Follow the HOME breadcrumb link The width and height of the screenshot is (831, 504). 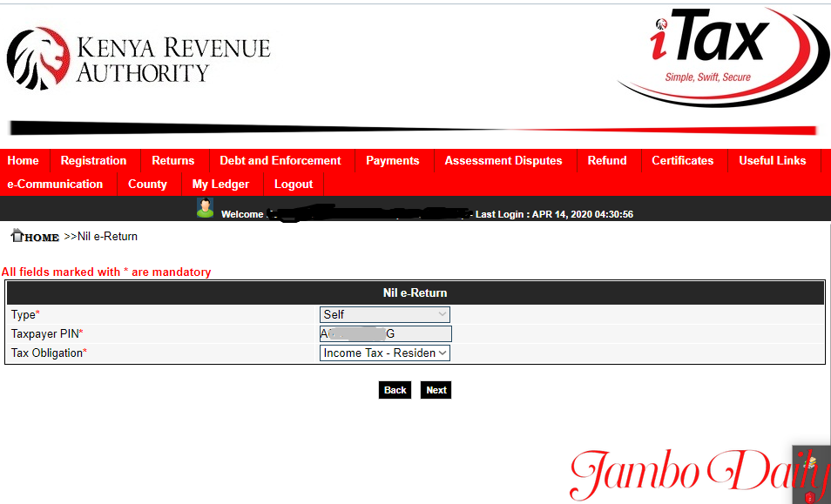[41, 237]
